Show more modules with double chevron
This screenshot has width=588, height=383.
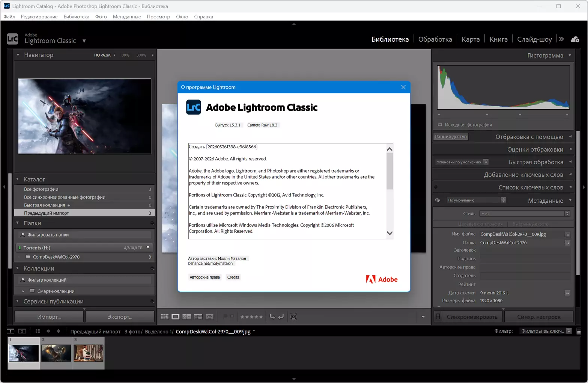(x=561, y=39)
